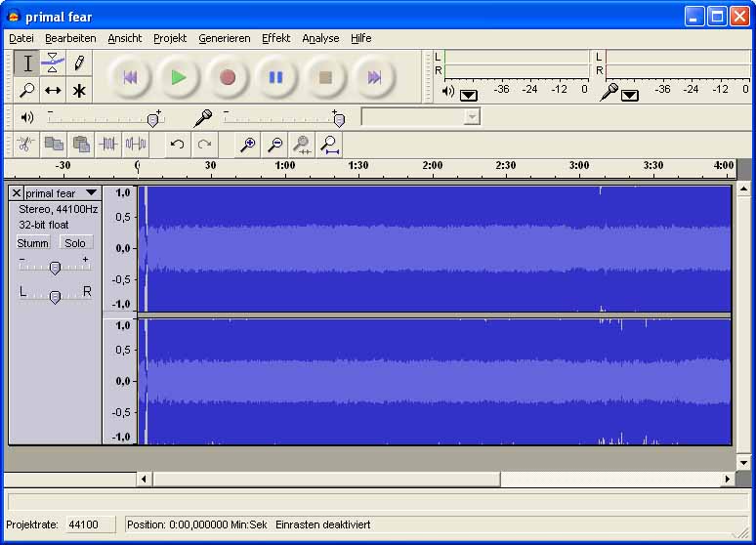Viewport: 756px width, 545px height.
Task: Select the Selection (I-beam) tool
Action: (x=27, y=63)
